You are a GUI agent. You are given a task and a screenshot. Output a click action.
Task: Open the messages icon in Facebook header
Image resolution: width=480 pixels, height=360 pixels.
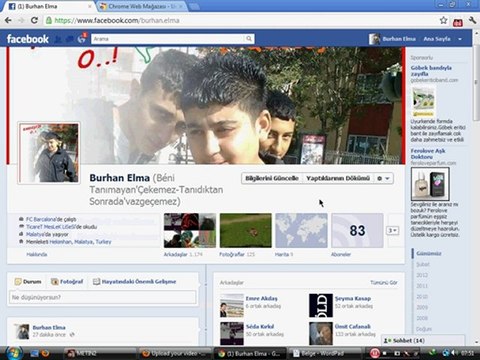pyautogui.click(x=70, y=39)
